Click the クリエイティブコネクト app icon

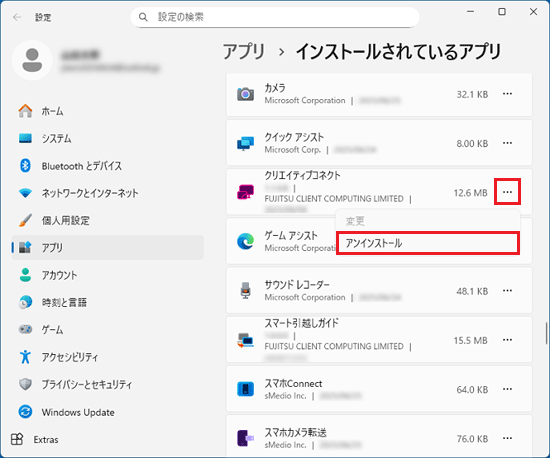tap(246, 192)
